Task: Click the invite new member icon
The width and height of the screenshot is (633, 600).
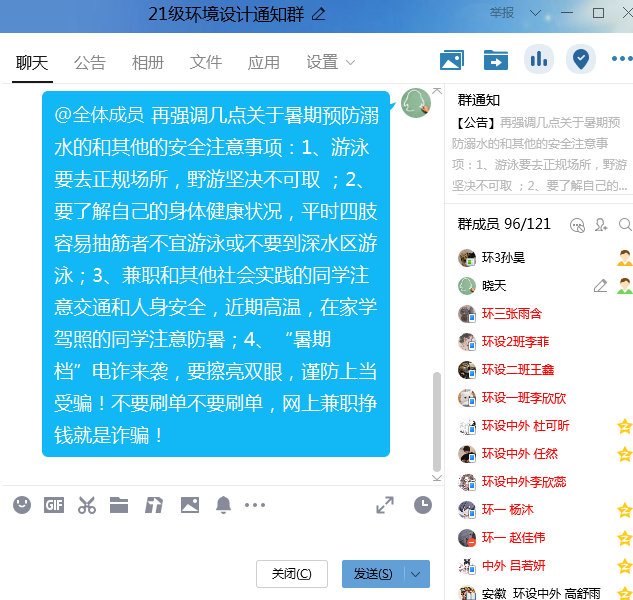Action: (601, 225)
